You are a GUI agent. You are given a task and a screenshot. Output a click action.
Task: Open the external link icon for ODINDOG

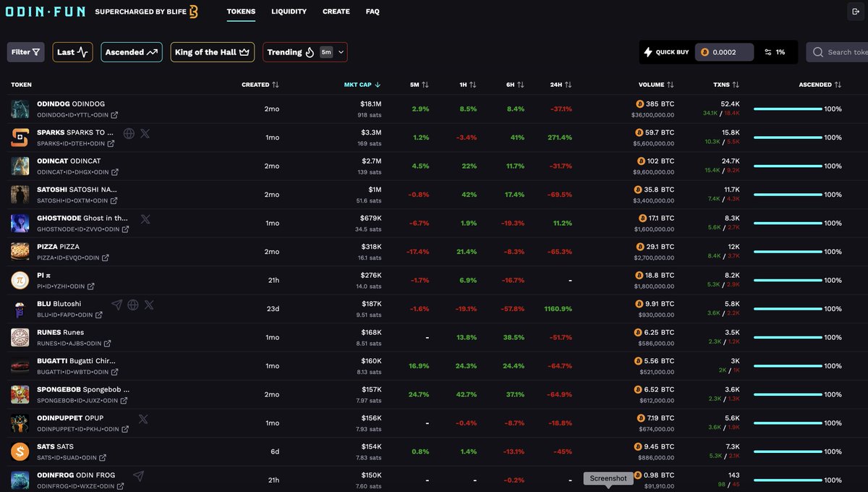(x=114, y=115)
